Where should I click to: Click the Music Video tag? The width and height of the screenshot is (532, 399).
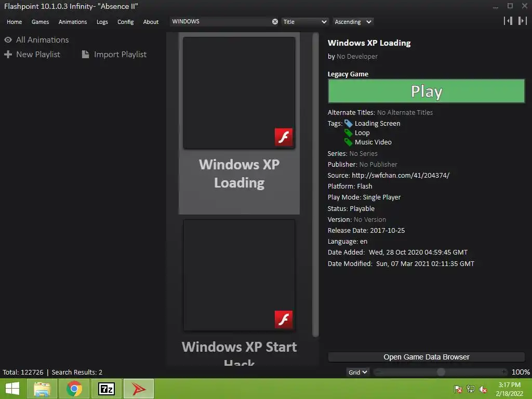(x=373, y=142)
